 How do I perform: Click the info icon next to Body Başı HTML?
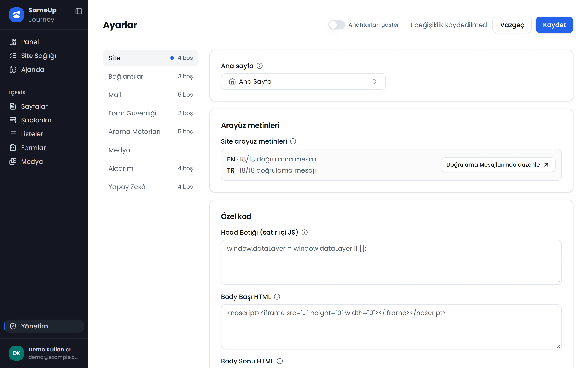277,297
